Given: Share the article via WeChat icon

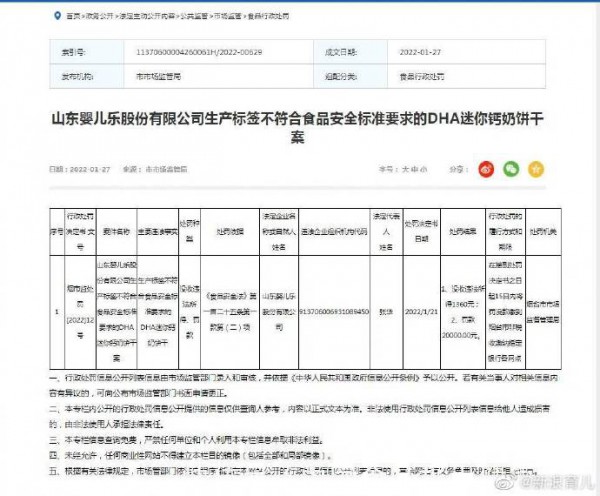Looking at the screenshot, I should [x=511, y=169].
